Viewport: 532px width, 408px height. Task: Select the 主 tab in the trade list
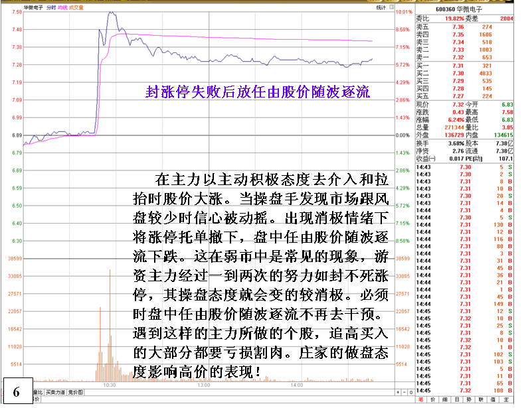tap(506, 399)
